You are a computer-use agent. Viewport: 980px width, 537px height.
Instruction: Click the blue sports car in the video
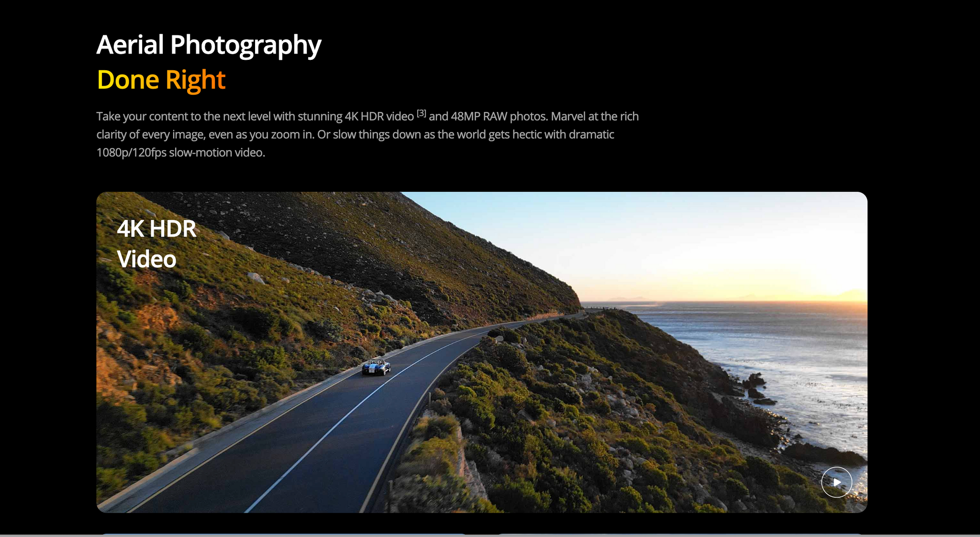(376, 367)
